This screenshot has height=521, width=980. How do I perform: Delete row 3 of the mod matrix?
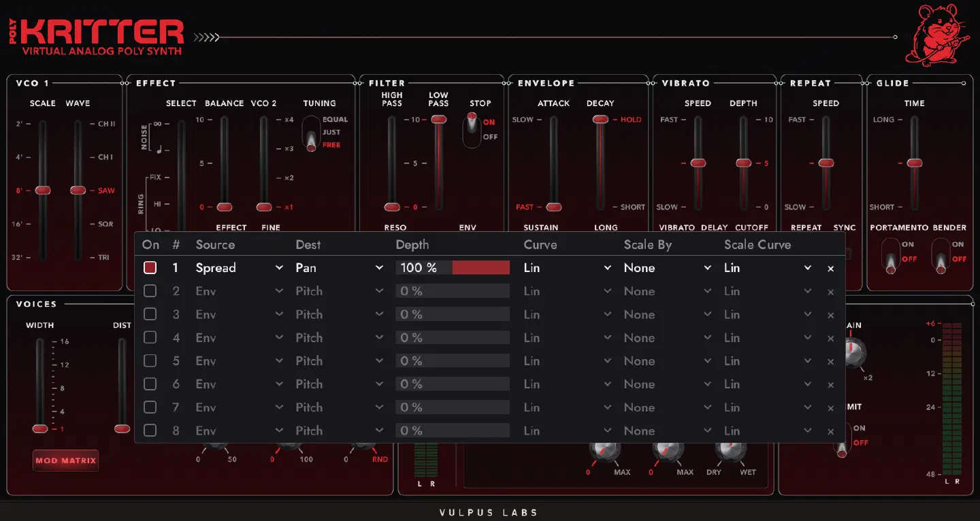click(x=830, y=315)
